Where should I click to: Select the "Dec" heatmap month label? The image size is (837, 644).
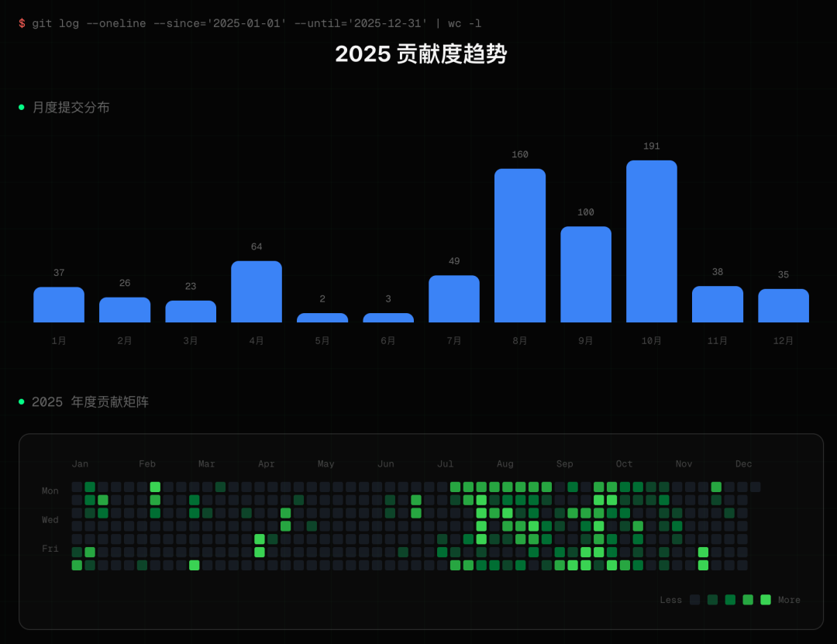(x=743, y=464)
